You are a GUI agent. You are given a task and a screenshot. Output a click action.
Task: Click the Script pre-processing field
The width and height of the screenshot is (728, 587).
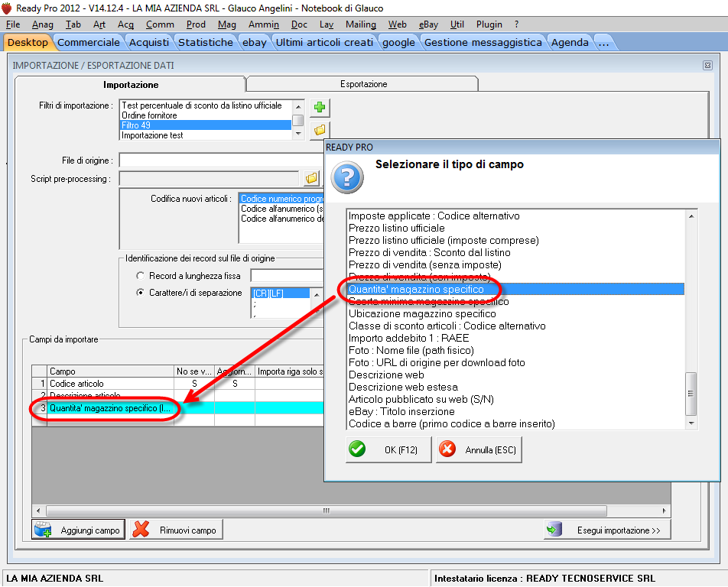click(x=209, y=178)
